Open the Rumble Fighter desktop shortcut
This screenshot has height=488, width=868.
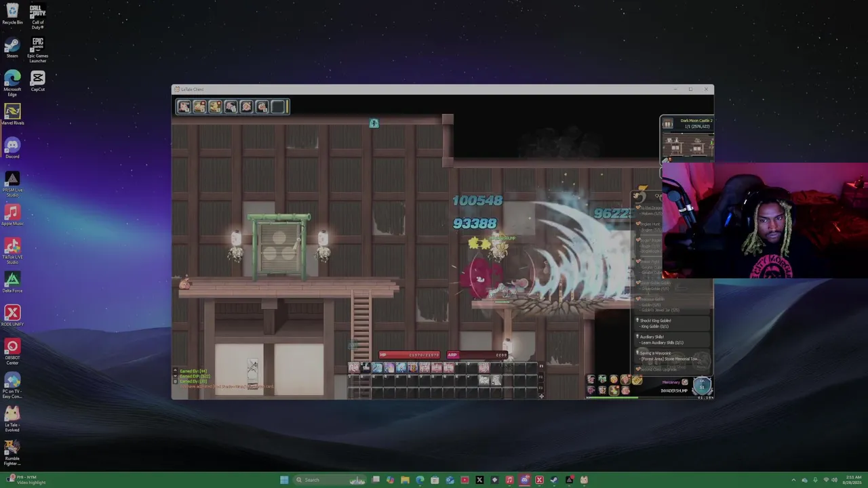[x=12, y=452]
